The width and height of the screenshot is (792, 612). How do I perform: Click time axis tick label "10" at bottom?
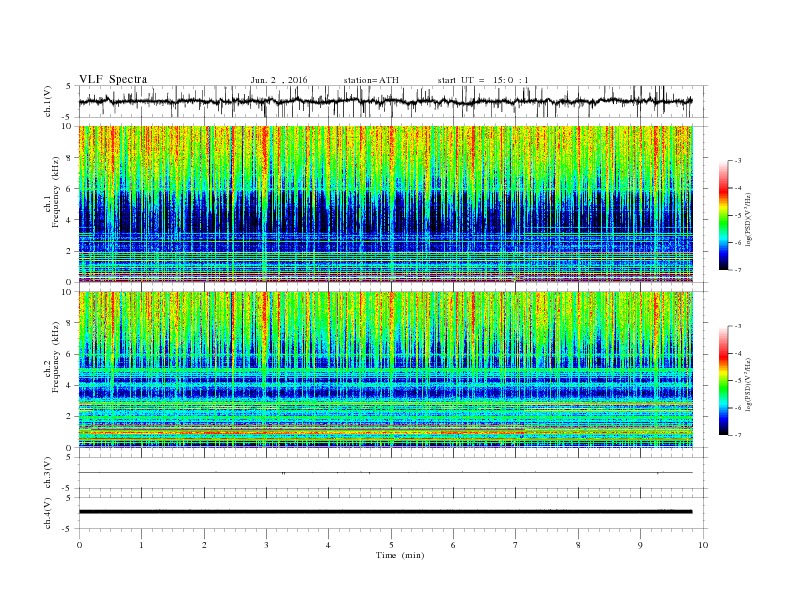(x=703, y=545)
